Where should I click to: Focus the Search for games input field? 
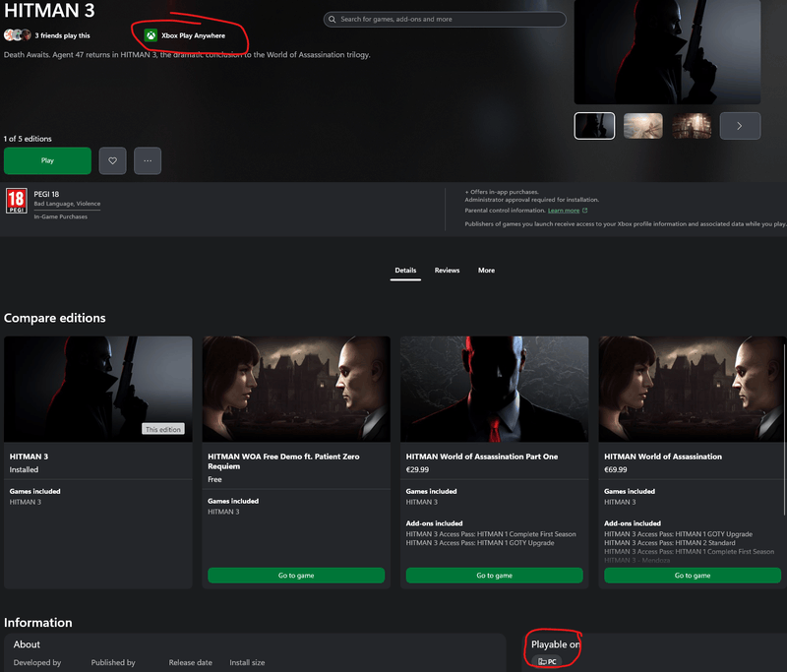[x=445, y=19]
